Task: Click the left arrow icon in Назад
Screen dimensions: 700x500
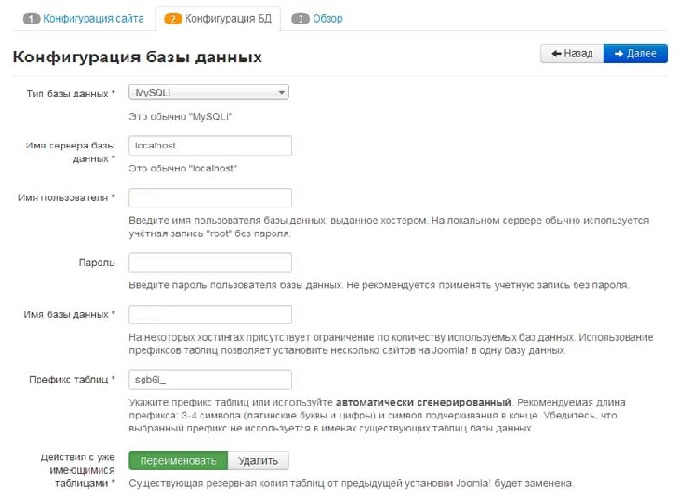Action: point(552,54)
